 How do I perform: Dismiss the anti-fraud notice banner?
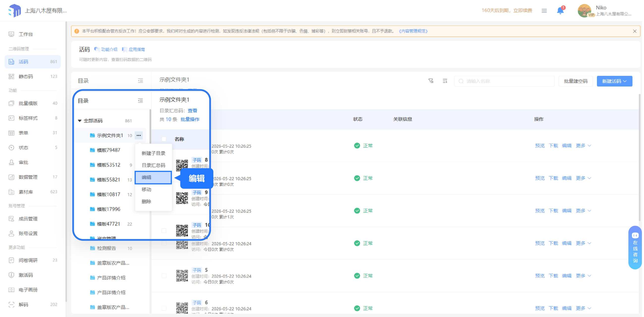click(635, 31)
